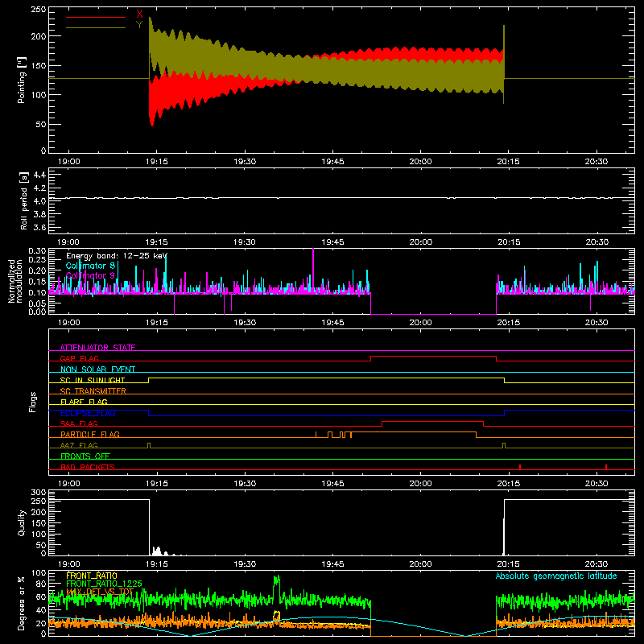Click the 20:15 tick under the Pointing plot
This screenshot has width=644, height=644.
(x=508, y=162)
